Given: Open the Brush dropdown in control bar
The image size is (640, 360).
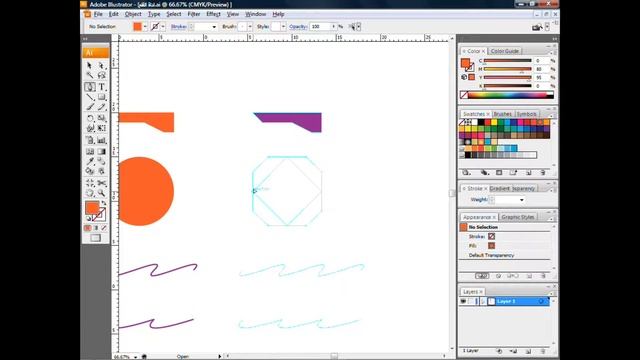Looking at the screenshot, I should tap(250, 27).
